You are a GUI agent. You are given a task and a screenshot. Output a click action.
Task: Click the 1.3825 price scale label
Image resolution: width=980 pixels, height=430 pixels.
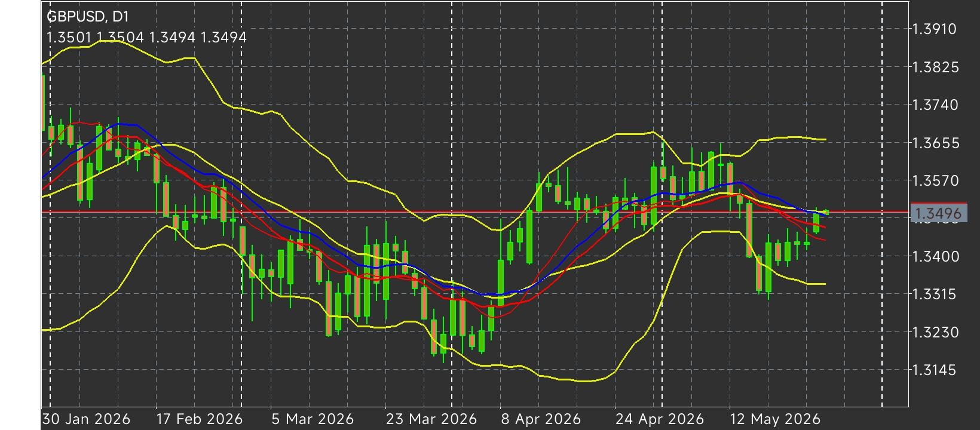pyautogui.click(x=936, y=67)
